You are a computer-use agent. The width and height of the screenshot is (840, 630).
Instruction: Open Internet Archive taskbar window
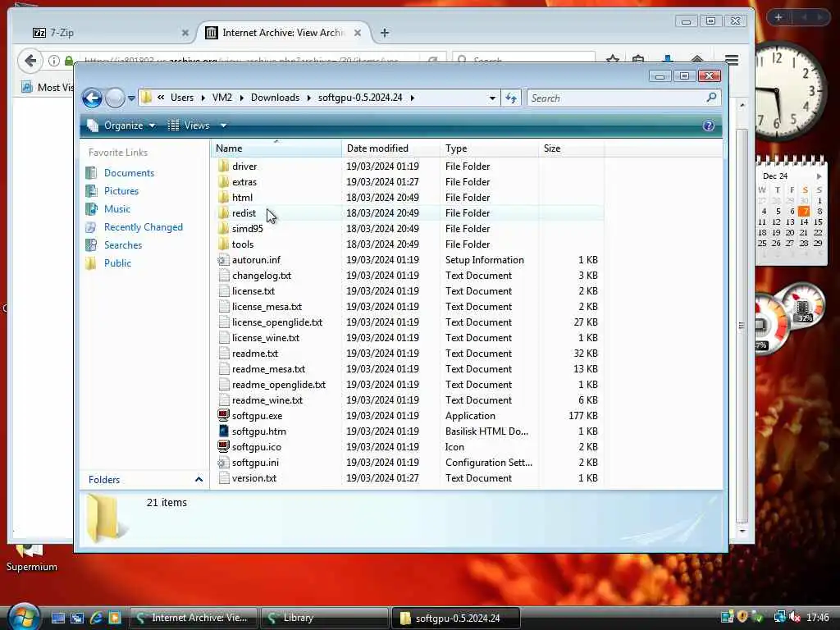point(194,618)
